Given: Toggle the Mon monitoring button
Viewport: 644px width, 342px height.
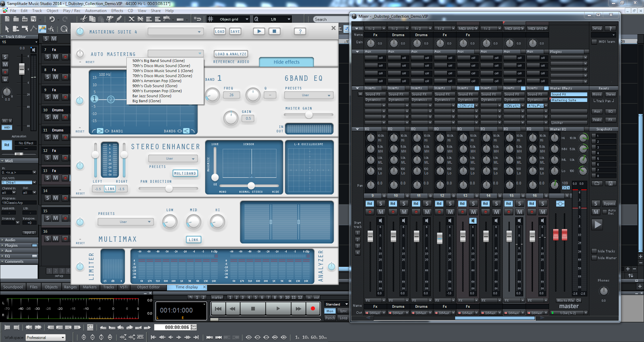Looking at the screenshot, I should pyautogui.click(x=330, y=311).
